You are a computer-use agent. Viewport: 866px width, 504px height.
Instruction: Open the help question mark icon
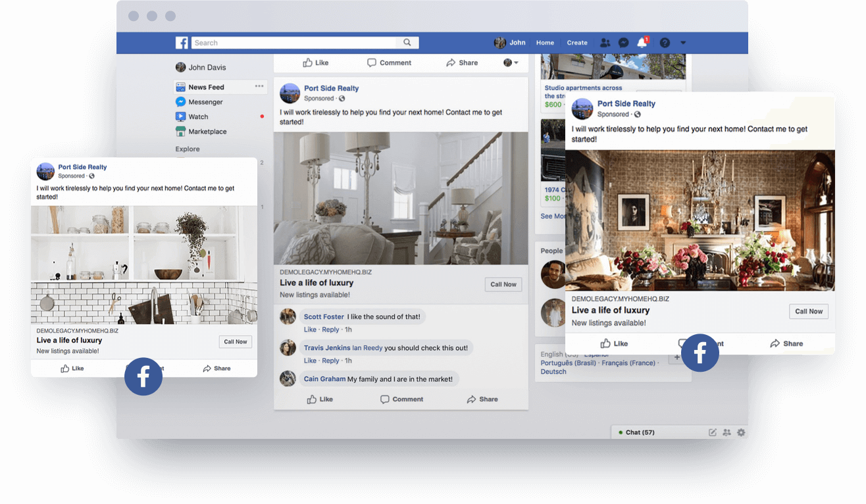tap(665, 43)
